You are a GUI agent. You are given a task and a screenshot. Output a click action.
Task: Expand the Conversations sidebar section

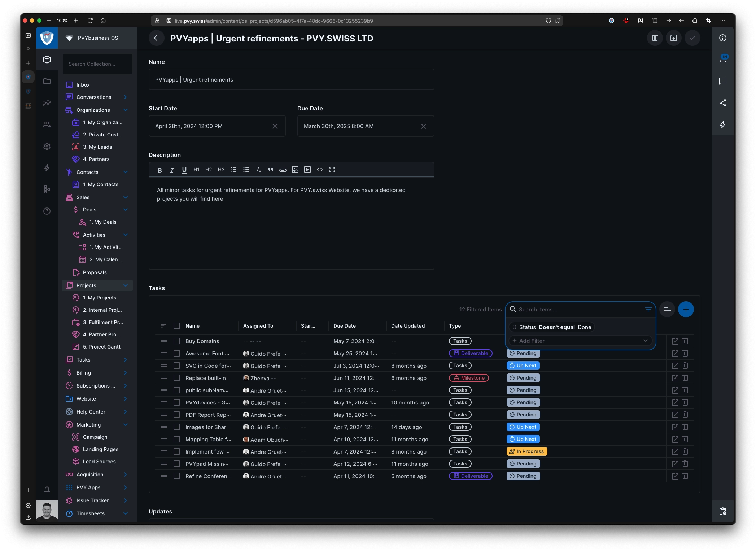(x=126, y=97)
